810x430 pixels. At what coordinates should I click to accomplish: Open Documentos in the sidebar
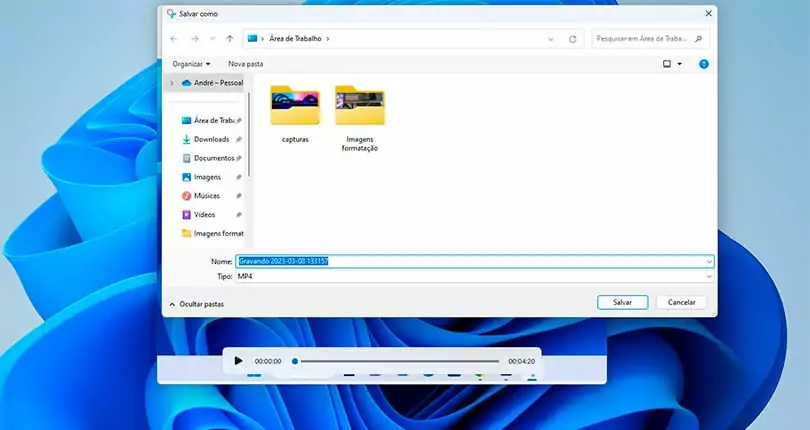[208, 158]
